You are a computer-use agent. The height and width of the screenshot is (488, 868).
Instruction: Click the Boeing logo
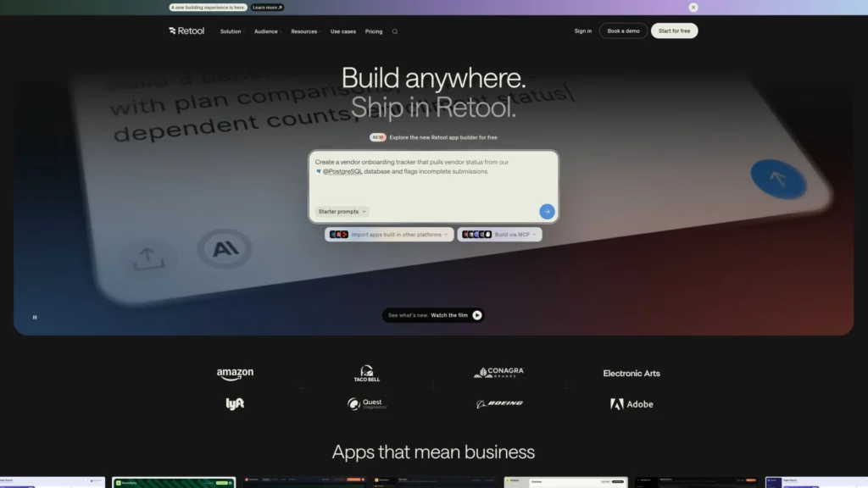tap(499, 404)
